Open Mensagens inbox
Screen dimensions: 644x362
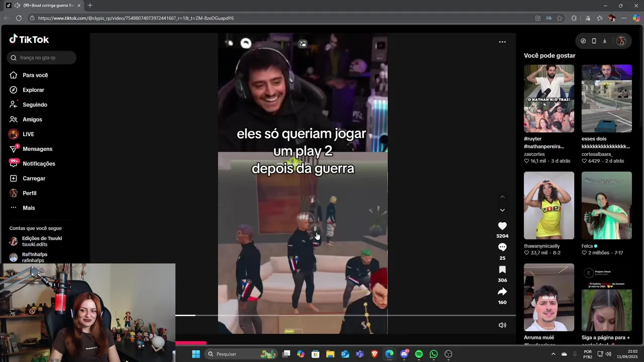[31, 149]
